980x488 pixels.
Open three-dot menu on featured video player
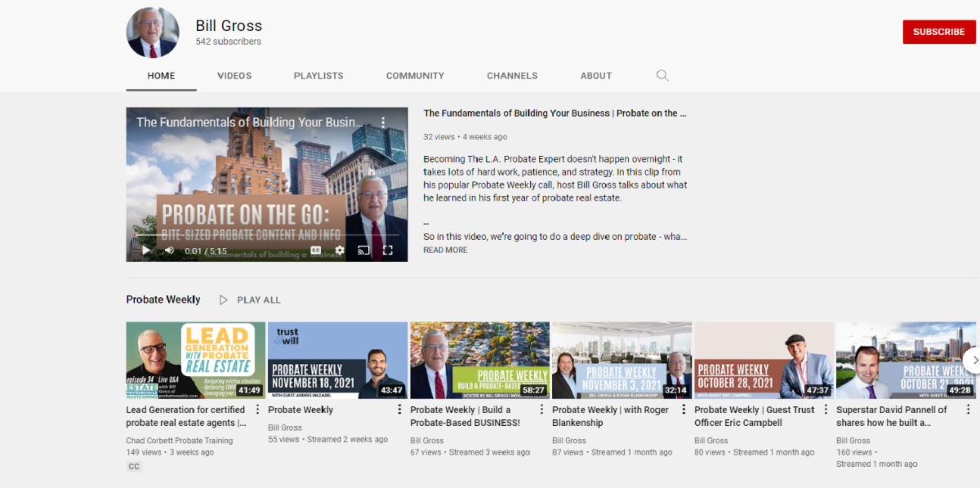[x=382, y=122]
